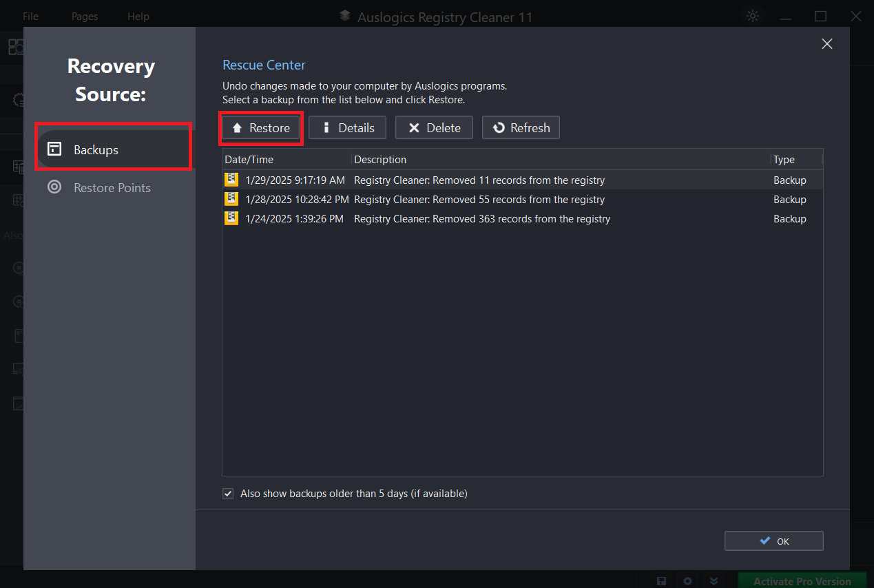The image size is (874, 588).
Task: Click the Restore Points target icon
Action: click(54, 187)
